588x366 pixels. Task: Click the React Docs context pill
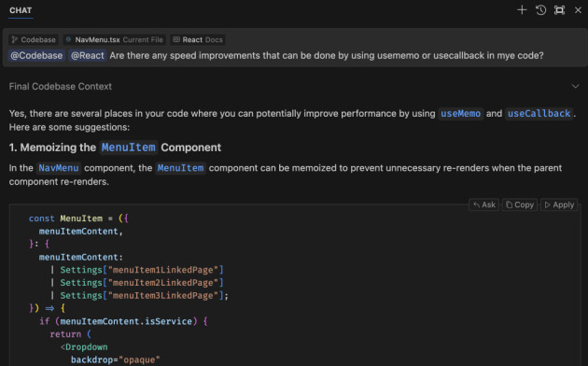click(x=198, y=40)
